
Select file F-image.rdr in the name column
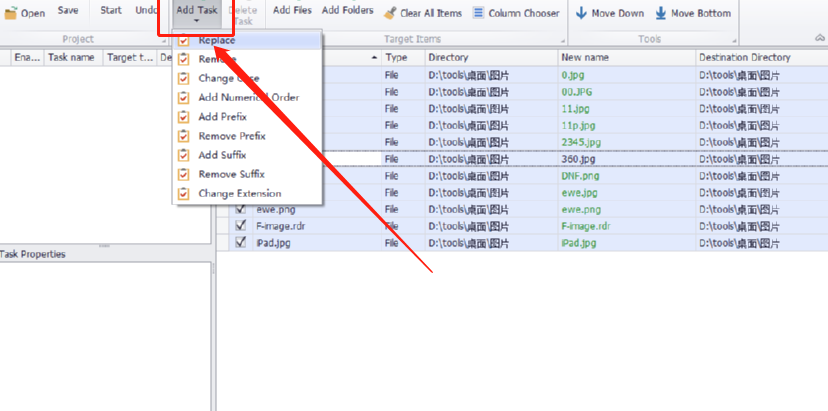click(281, 226)
